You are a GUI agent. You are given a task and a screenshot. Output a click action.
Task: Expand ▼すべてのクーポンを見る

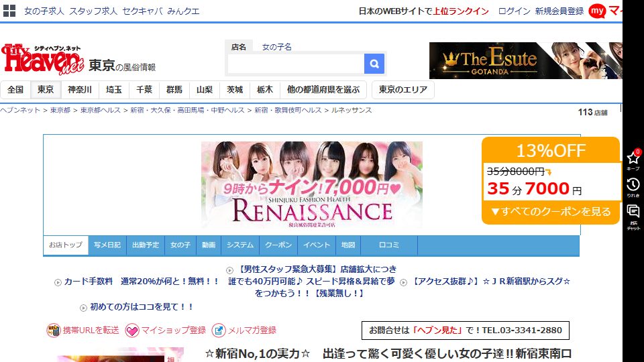(551, 212)
